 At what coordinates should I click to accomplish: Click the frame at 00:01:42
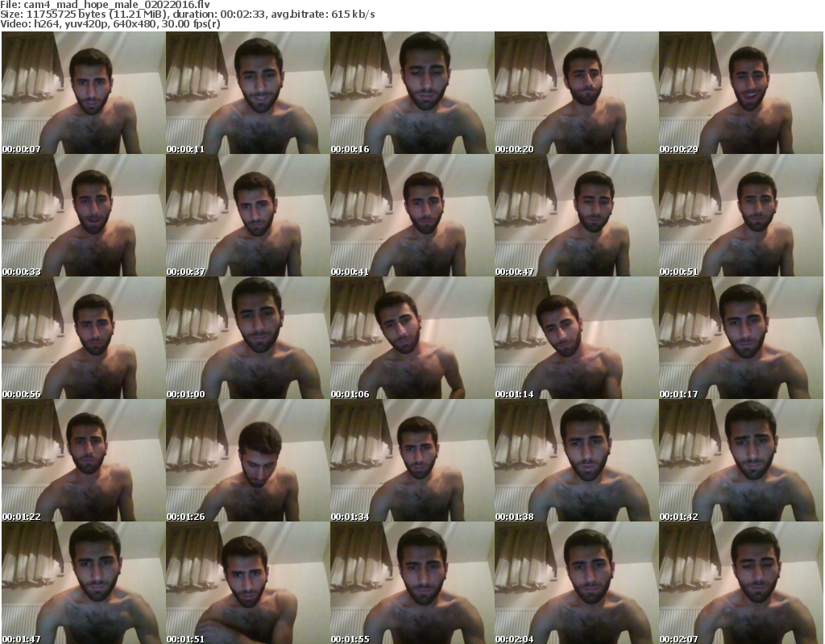click(x=741, y=460)
